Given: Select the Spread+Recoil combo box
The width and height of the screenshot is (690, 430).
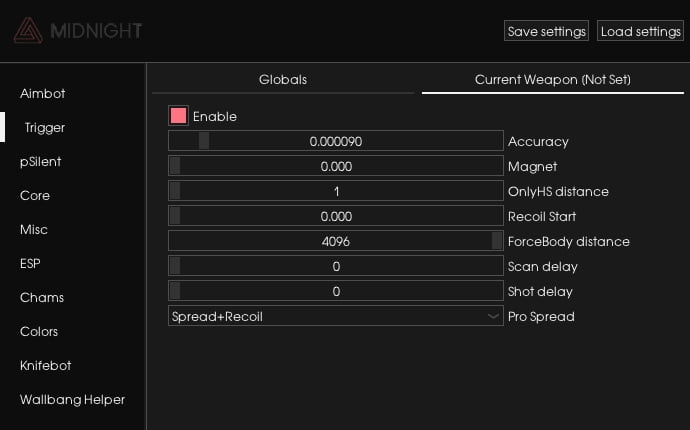Looking at the screenshot, I should coord(336,316).
